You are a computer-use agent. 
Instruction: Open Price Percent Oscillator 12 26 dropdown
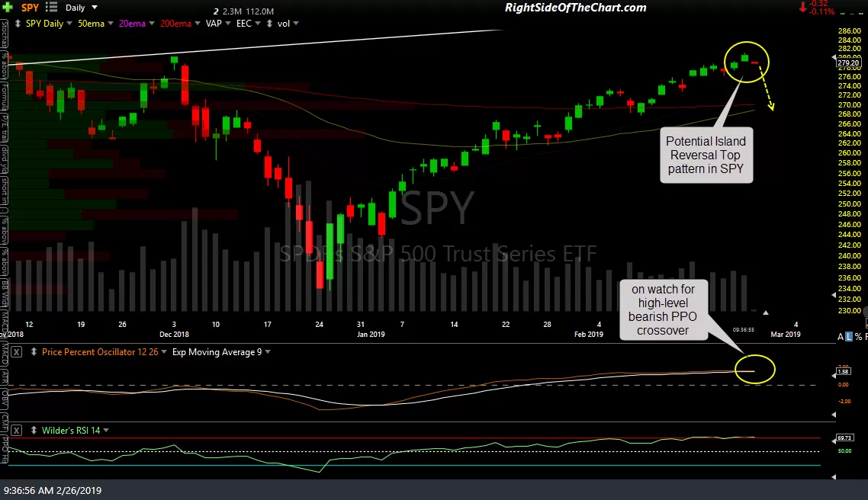(x=164, y=352)
